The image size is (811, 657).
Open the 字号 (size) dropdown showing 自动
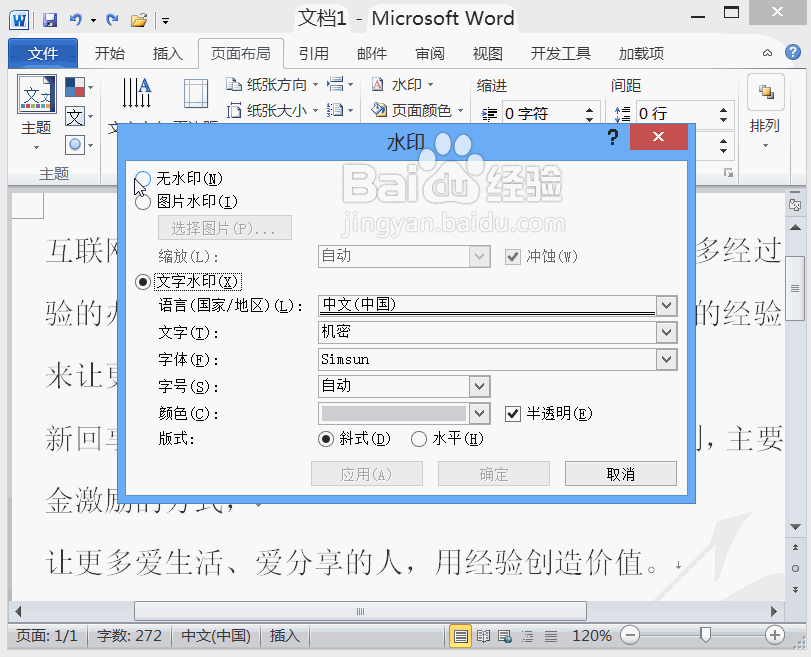(x=480, y=386)
